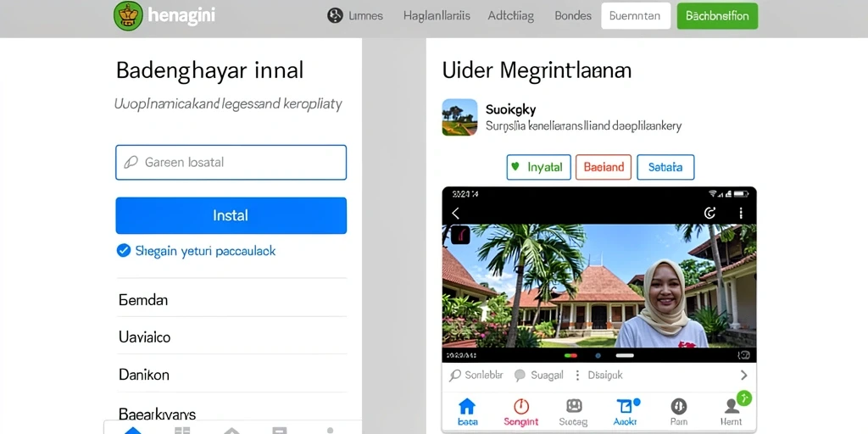Switch to the Aackr tab
This screenshot has width=868, height=434.
pyautogui.click(x=626, y=413)
